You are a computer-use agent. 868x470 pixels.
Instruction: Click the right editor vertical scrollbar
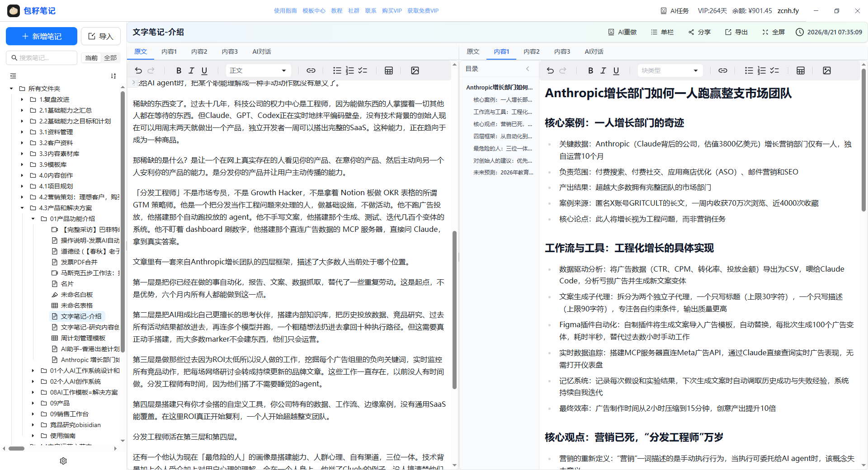(863, 140)
